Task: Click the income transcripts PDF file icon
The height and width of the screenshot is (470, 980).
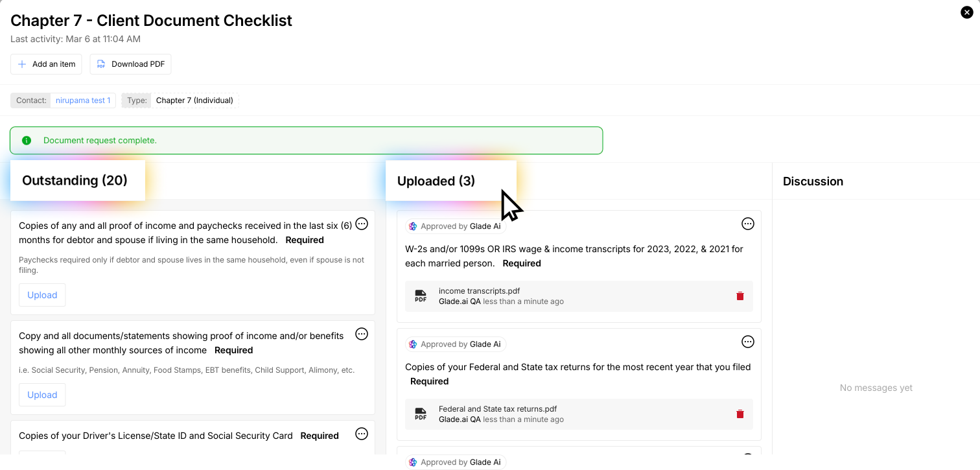Action: tap(421, 296)
